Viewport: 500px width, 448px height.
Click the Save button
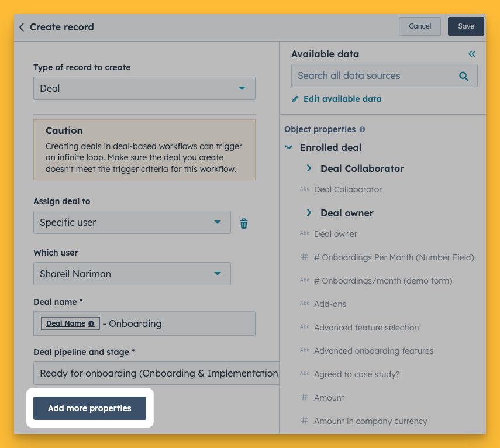466,26
